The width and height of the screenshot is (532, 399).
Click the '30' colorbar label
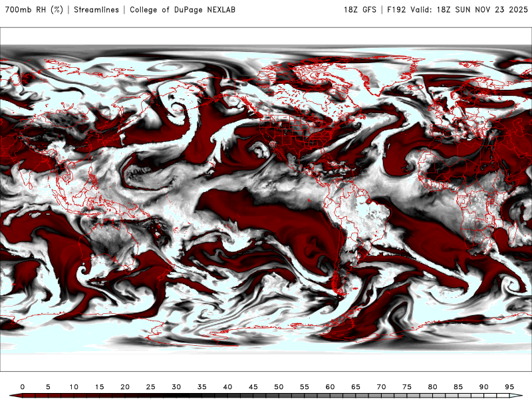176,387
